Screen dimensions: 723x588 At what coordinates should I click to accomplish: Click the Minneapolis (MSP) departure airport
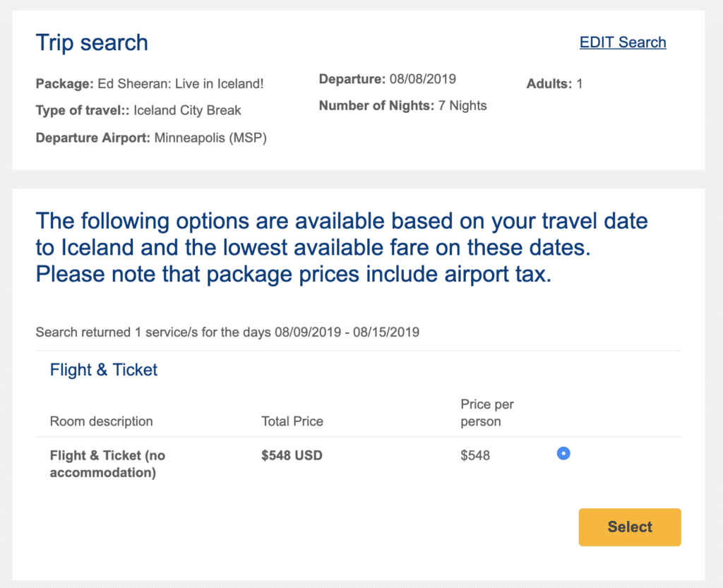[209, 137]
